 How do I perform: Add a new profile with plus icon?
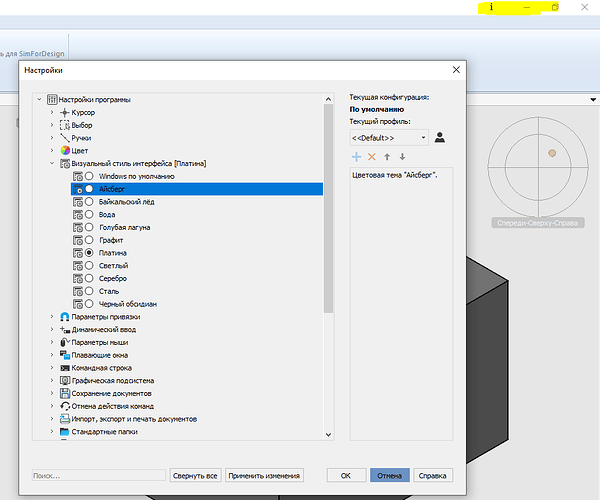(x=356, y=156)
